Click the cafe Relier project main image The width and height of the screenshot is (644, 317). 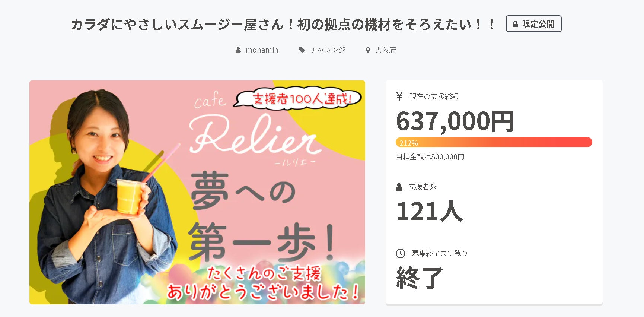(197, 192)
